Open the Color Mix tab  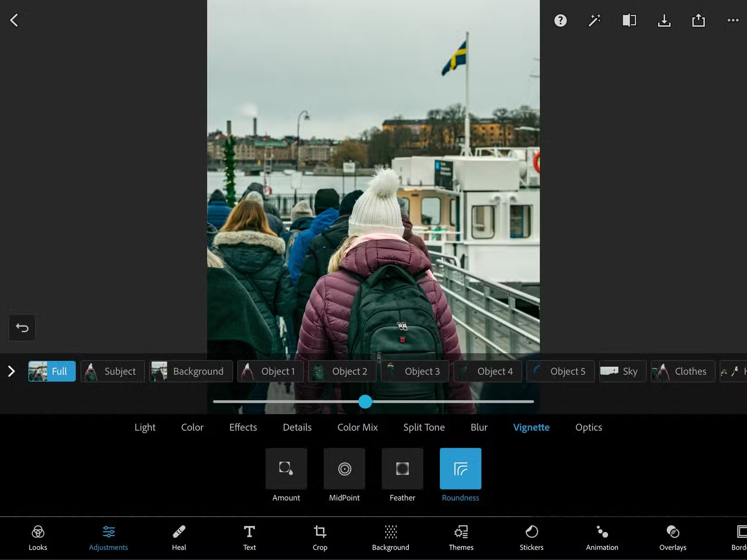coord(357,427)
